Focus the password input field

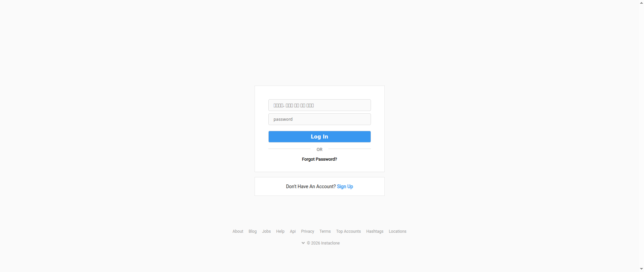(x=319, y=119)
